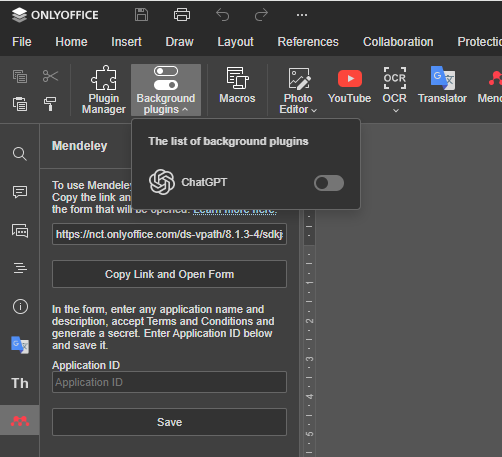Click the ChatGPT logo in plugins list

(x=162, y=182)
